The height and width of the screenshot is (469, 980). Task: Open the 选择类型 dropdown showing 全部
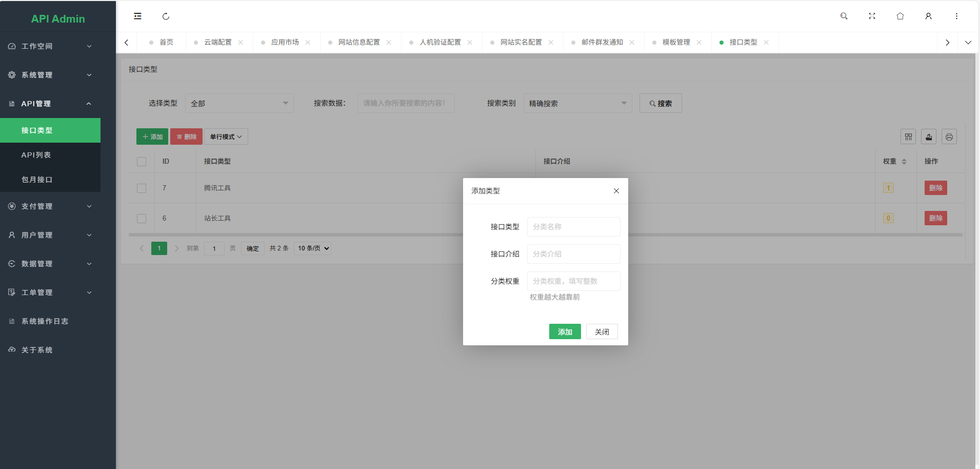click(239, 104)
